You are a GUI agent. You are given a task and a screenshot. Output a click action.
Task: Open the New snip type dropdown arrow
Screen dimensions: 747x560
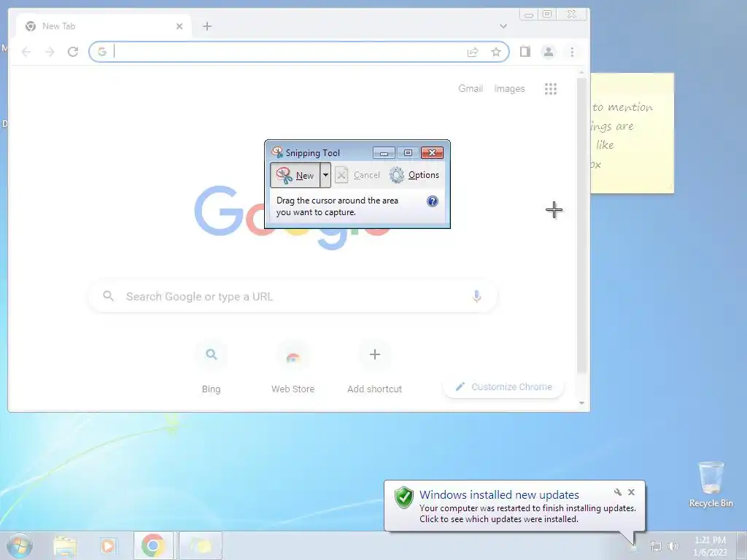(x=325, y=175)
